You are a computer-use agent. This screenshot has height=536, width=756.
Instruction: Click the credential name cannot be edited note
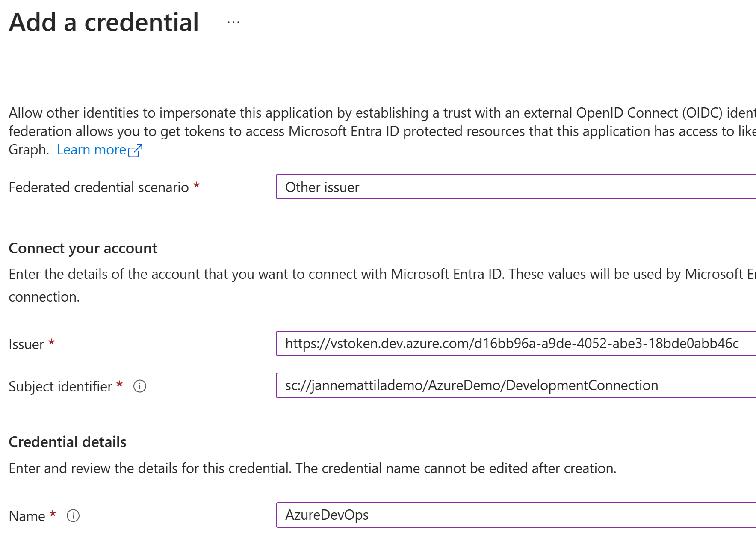(456, 468)
